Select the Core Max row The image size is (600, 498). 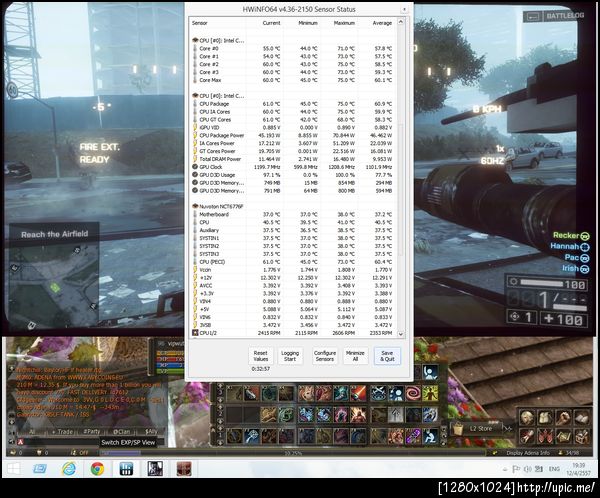pyautogui.click(x=293, y=80)
